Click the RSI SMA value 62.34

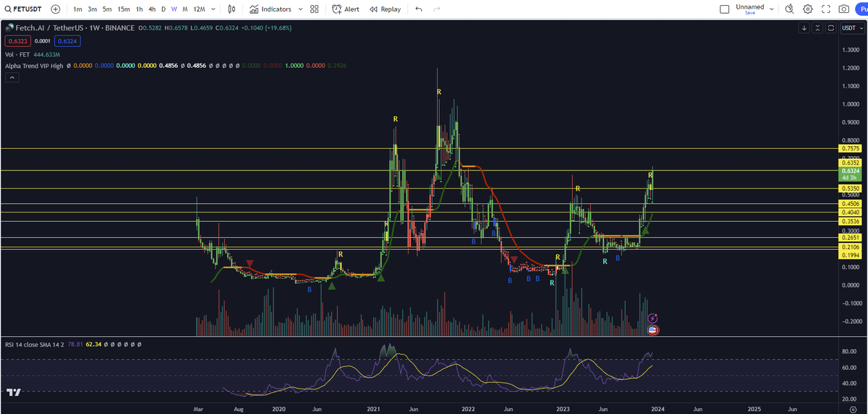click(x=93, y=345)
